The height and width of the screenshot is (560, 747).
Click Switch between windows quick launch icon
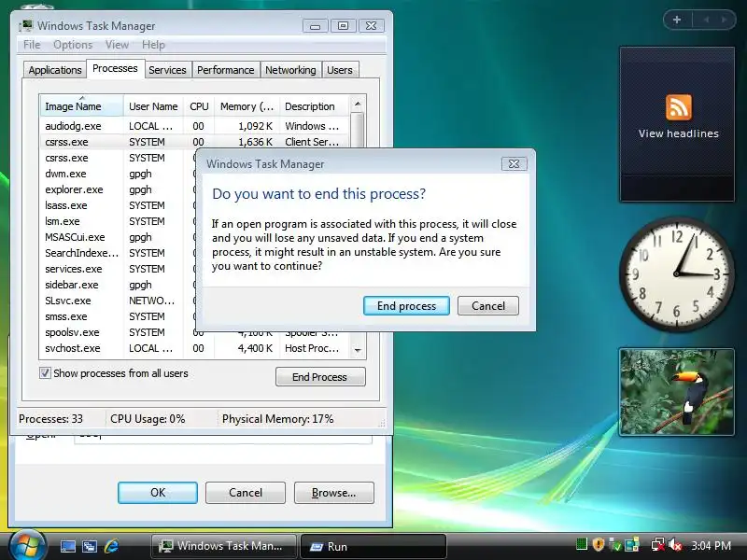[89, 546]
